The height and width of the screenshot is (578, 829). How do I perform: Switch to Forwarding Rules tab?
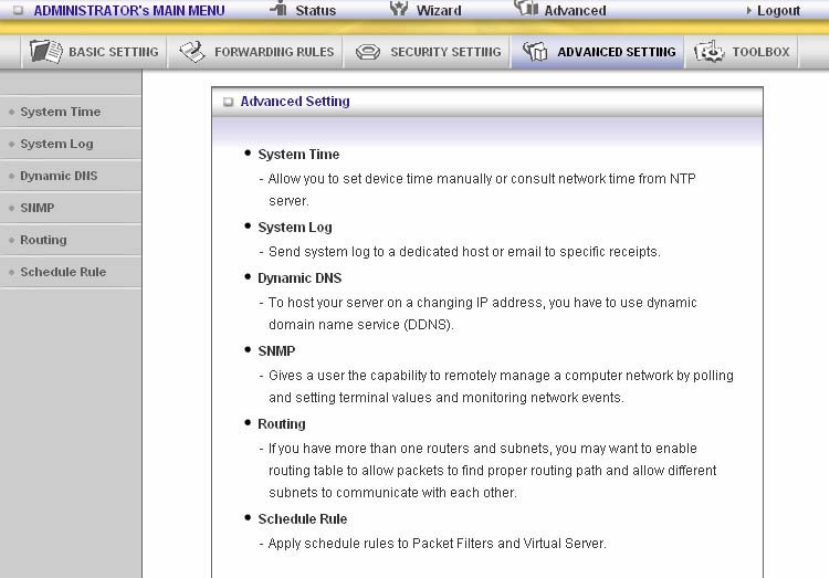coord(256,52)
